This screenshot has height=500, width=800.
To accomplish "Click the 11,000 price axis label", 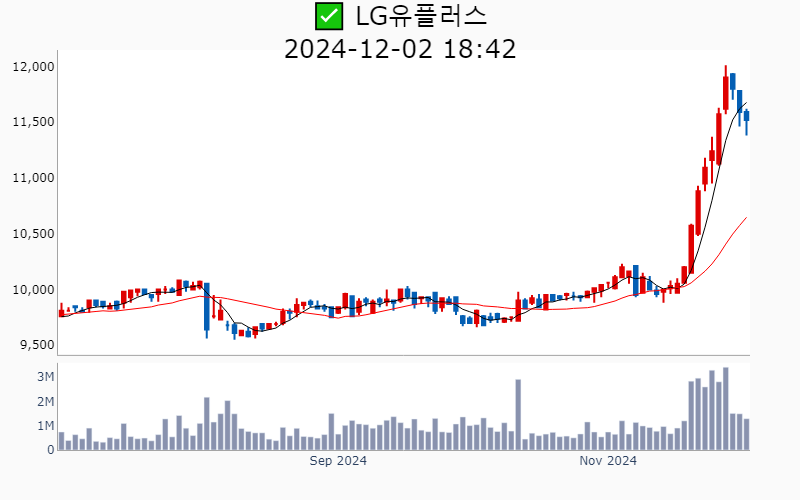I will click(x=33, y=178).
